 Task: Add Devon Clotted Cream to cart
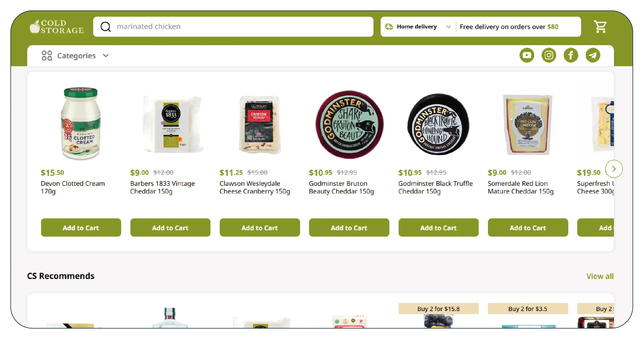click(81, 228)
